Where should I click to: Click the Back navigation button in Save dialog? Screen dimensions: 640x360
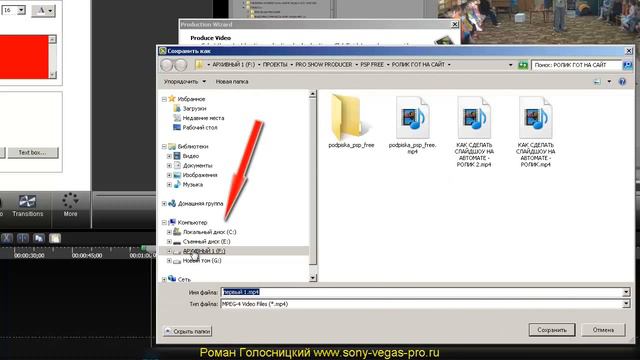pyautogui.click(x=167, y=65)
